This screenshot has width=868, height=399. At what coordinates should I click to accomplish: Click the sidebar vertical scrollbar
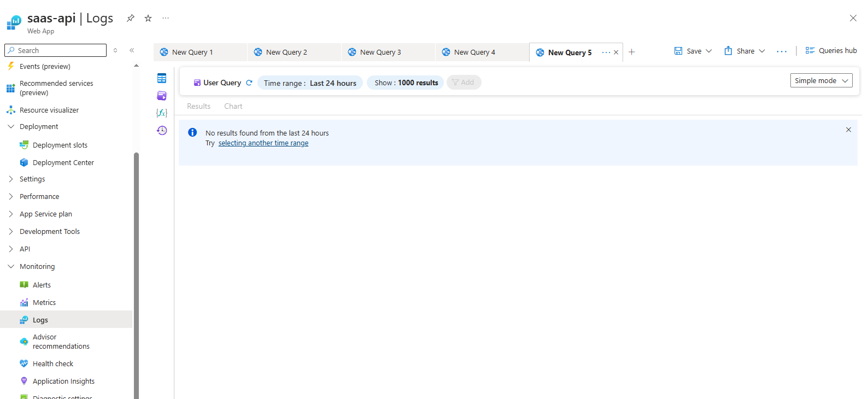[136, 275]
